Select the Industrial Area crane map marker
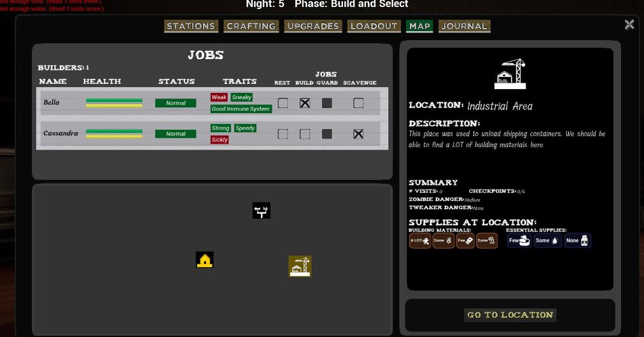This screenshot has width=644, height=337. click(x=300, y=266)
